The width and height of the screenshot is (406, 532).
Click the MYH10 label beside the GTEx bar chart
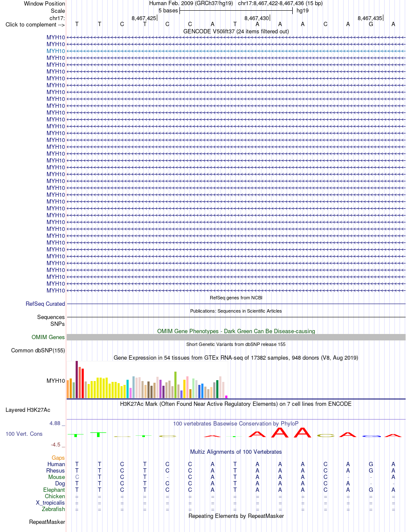tap(56, 381)
